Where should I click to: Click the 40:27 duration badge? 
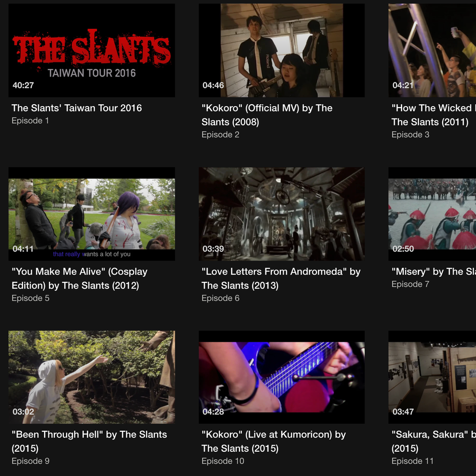pyautogui.click(x=23, y=85)
